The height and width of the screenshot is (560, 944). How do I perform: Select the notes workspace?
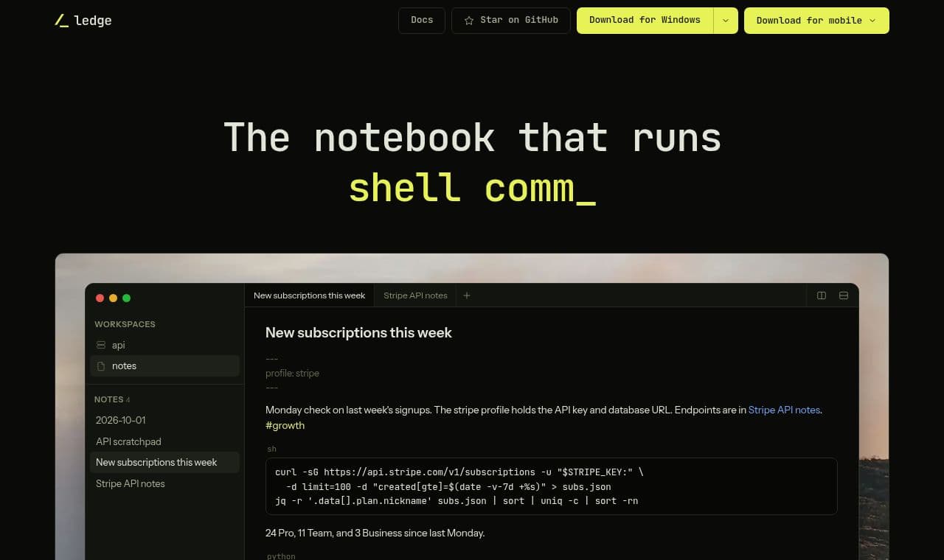tap(164, 366)
